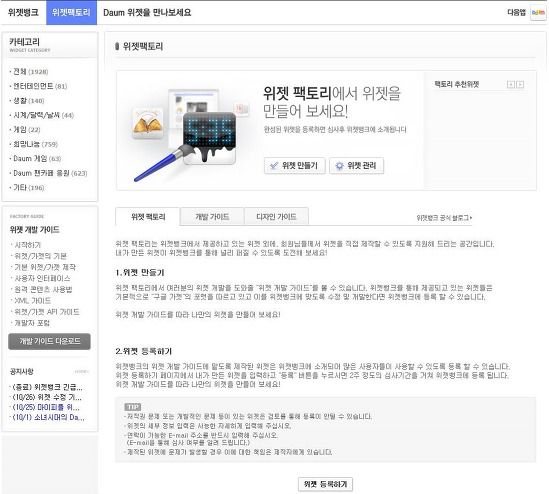549x494 pixels.
Task: Open guide item 원격 콘텐츠 사용법
Action: click(43, 290)
